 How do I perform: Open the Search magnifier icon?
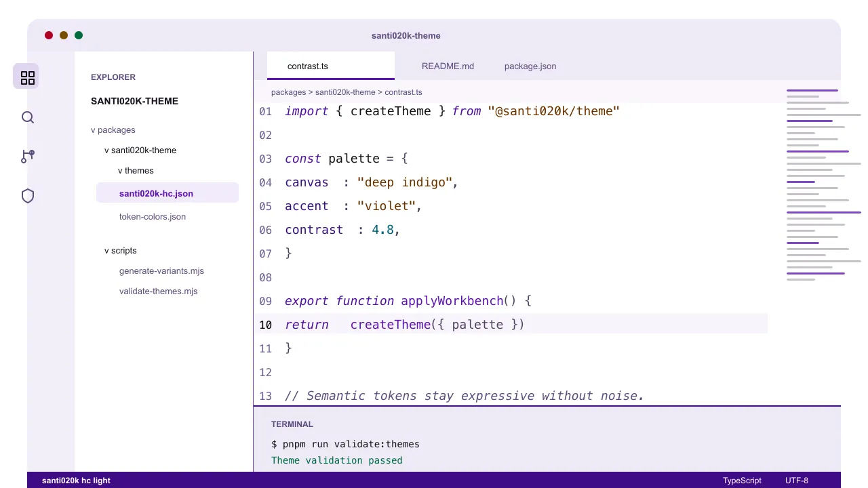pos(28,117)
